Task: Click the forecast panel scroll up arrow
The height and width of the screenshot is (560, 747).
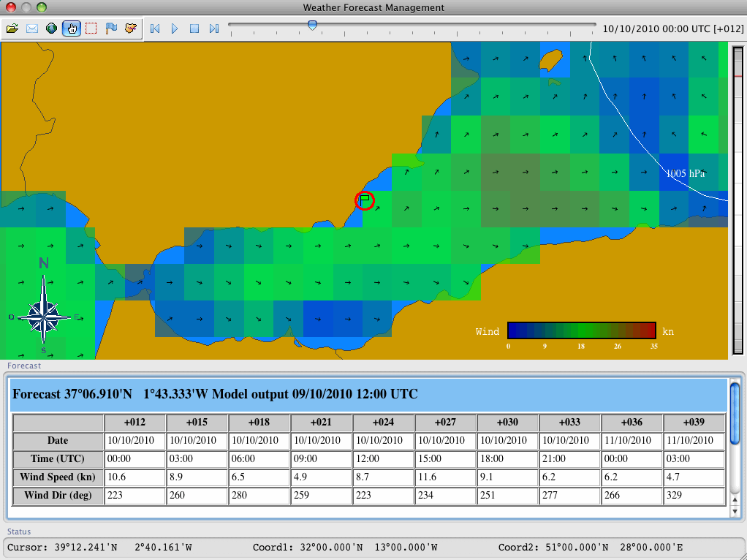Action: coord(735,500)
